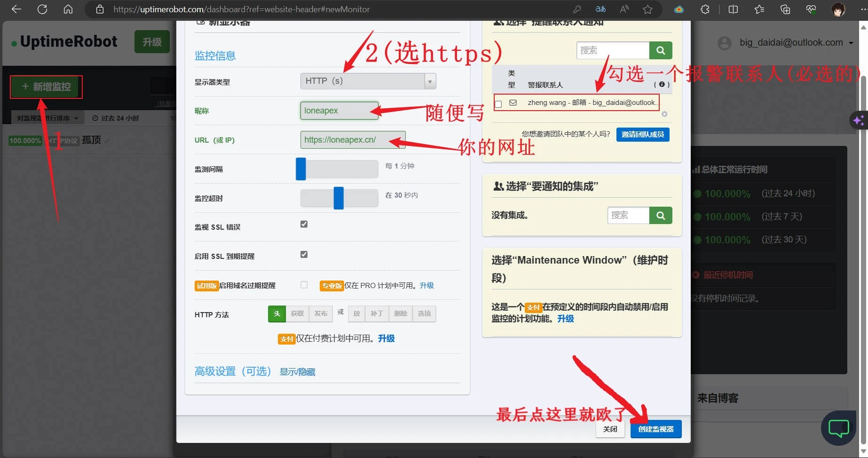Click the browser refresh icon

click(42, 9)
